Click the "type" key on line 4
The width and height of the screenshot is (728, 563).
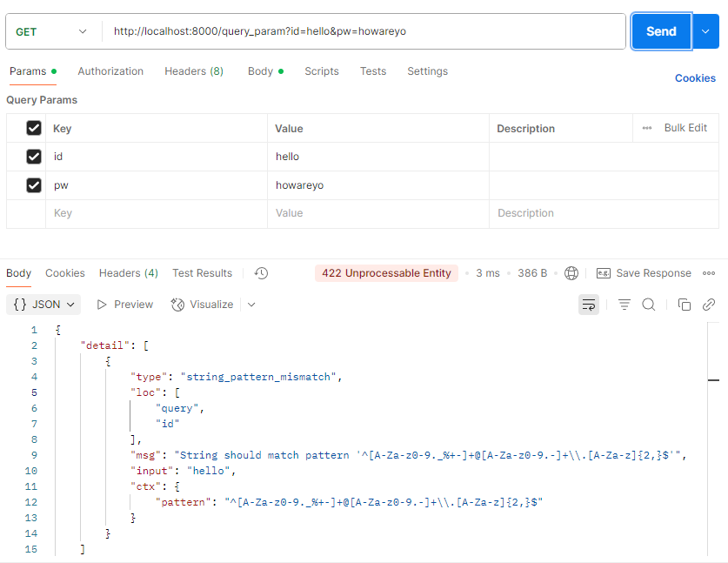149,377
